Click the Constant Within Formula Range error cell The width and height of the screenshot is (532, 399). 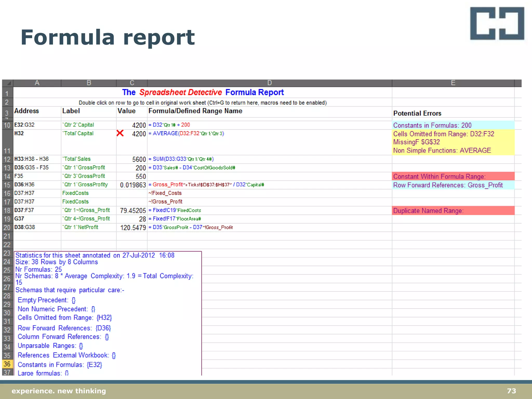click(x=453, y=176)
